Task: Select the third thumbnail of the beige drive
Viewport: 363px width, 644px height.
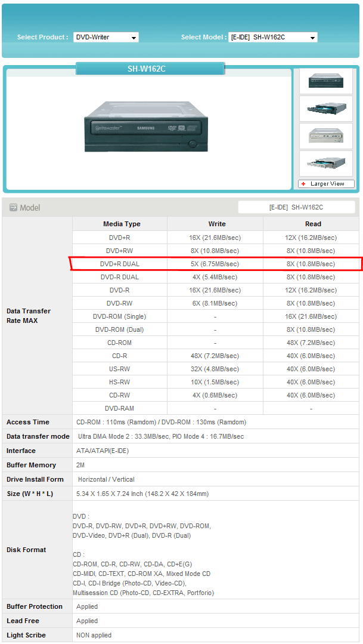Action: tap(326, 136)
